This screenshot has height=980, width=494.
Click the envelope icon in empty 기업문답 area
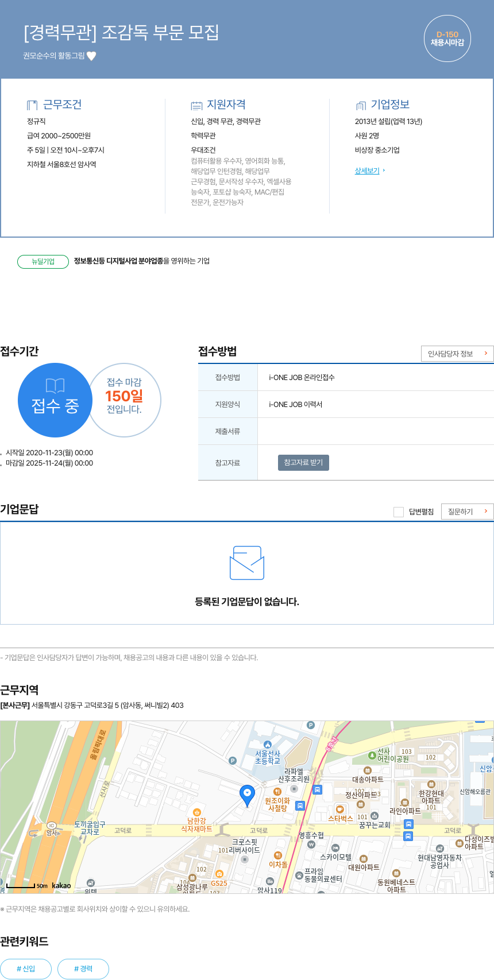click(247, 563)
